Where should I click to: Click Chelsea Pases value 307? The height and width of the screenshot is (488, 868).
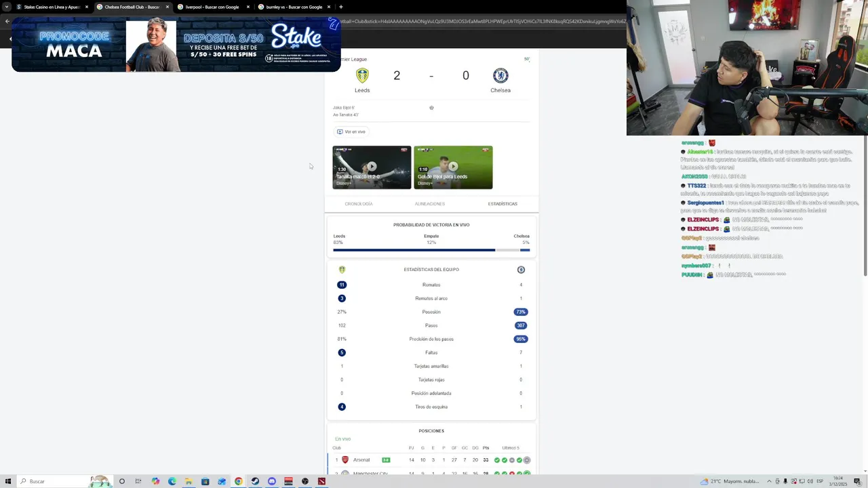point(521,325)
